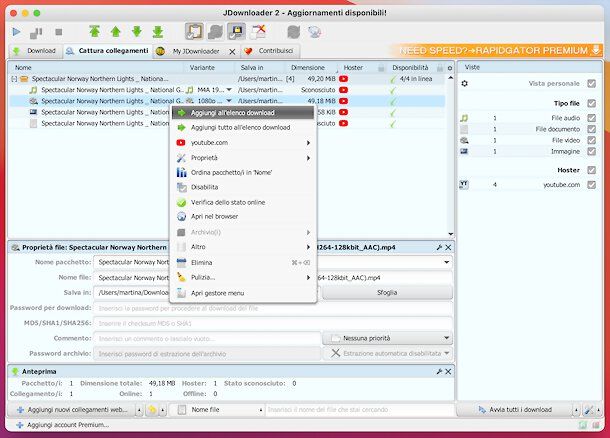Toggle Vista personale checkbox

(592, 84)
